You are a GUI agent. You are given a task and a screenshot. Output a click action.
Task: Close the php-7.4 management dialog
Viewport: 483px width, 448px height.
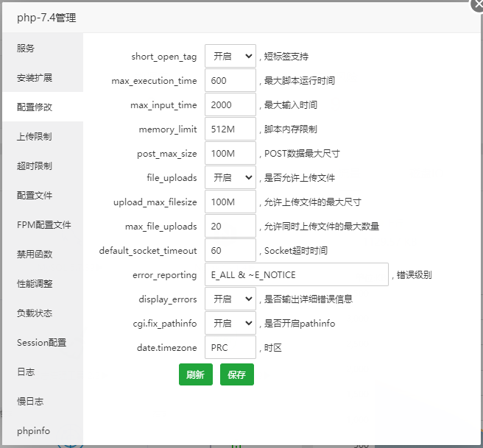[478, 3]
